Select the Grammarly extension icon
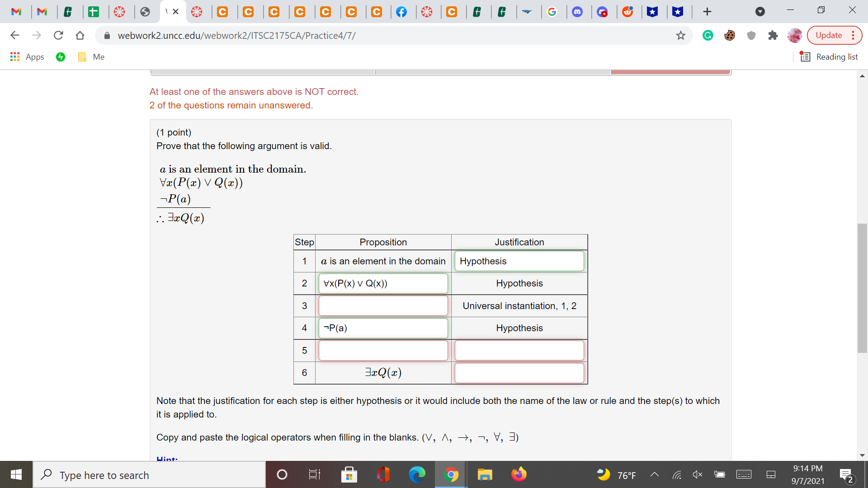Viewport: 868px width, 488px height. (x=708, y=35)
